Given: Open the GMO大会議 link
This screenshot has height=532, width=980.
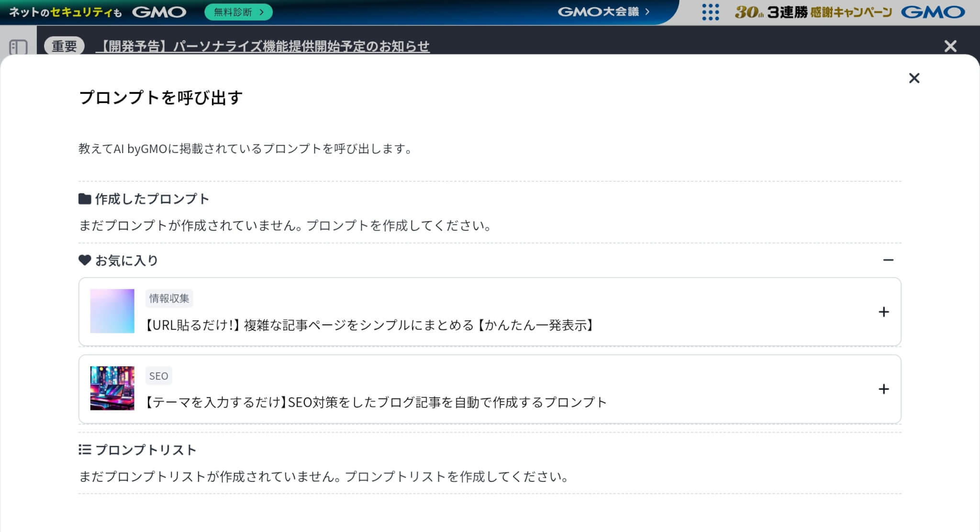Looking at the screenshot, I should click(603, 12).
